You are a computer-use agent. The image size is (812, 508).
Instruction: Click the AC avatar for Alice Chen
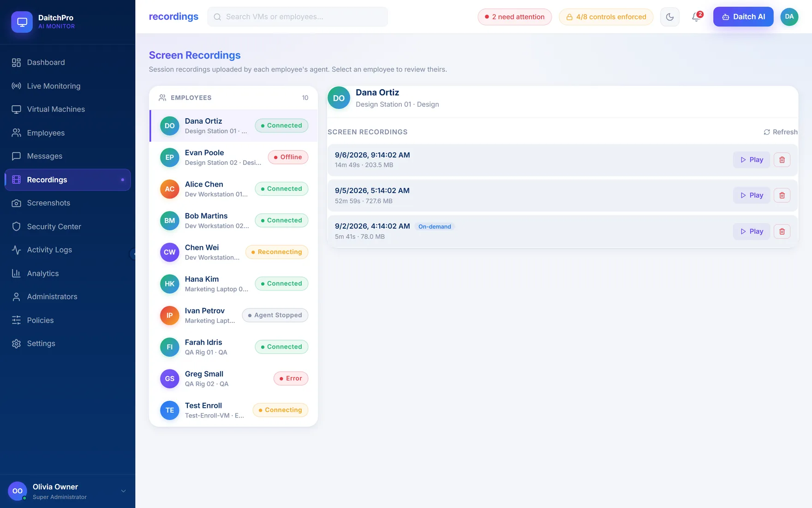170,189
